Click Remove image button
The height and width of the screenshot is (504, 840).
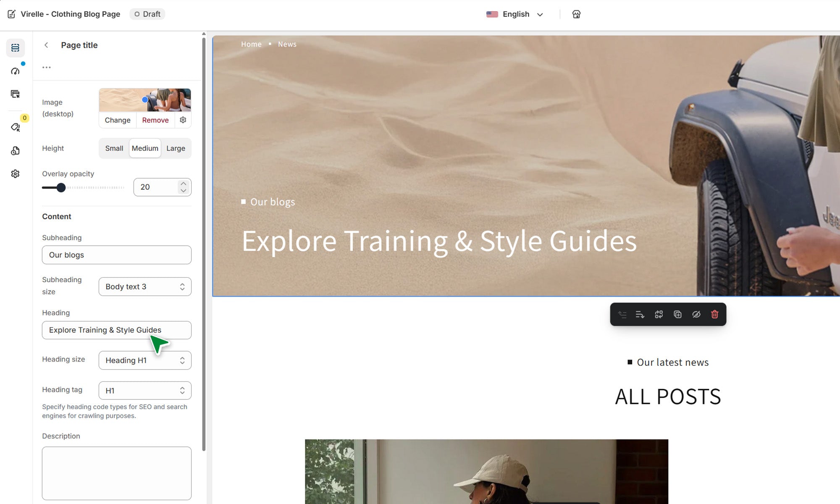coord(155,120)
